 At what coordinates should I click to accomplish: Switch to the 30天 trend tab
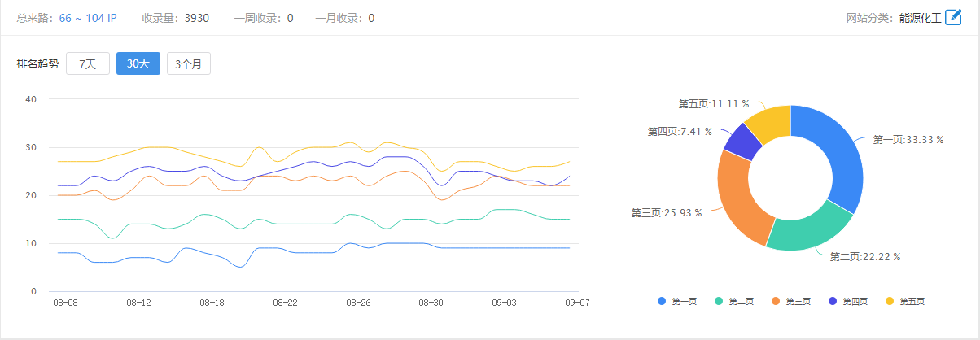pos(138,64)
